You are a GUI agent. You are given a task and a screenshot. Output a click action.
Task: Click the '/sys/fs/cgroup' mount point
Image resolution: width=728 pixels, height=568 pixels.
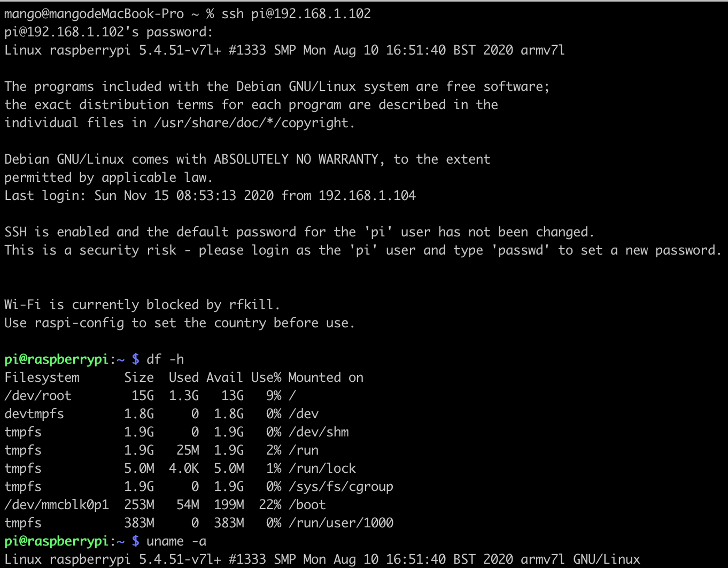[341, 487]
